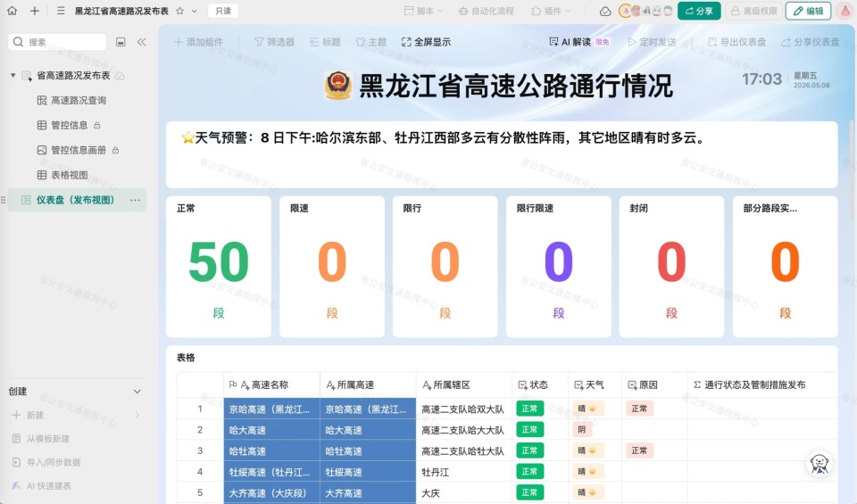The width and height of the screenshot is (857, 504).
Task: Open a new tab with the plus icon
Action: (35, 11)
